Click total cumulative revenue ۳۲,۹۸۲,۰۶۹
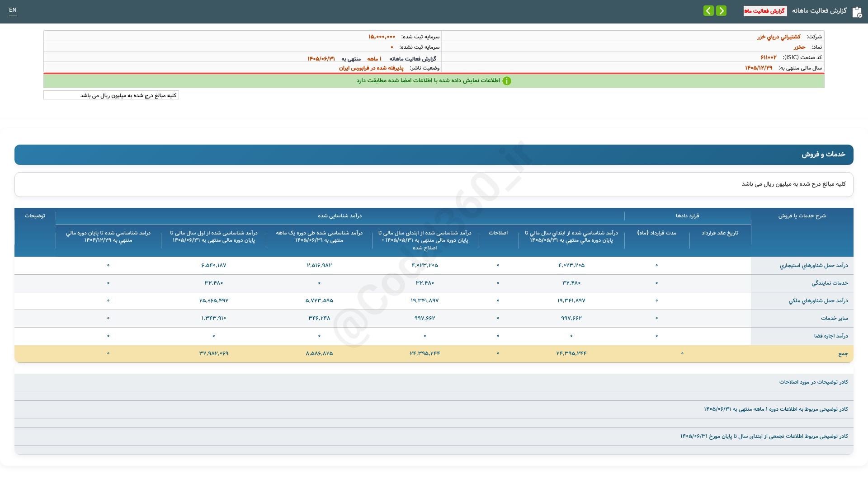The height and width of the screenshot is (488, 868). point(213,353)
